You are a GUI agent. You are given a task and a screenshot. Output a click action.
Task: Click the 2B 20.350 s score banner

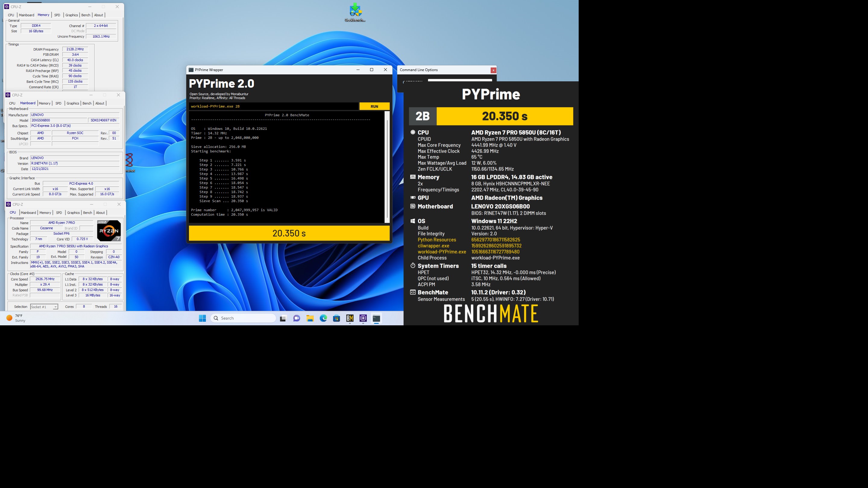[491, 116]
